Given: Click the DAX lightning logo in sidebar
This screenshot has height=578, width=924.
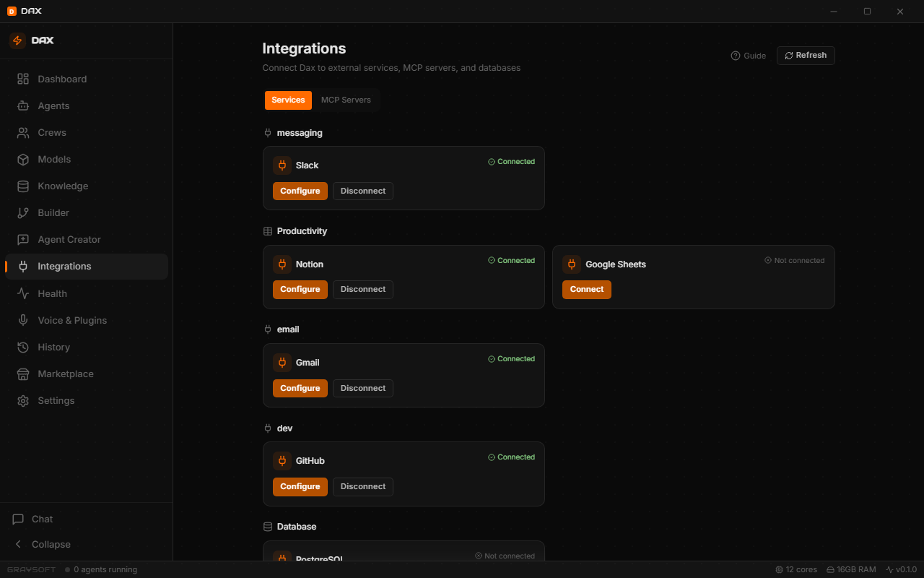Looking at the screenshot, I should [x=17, y=40].
